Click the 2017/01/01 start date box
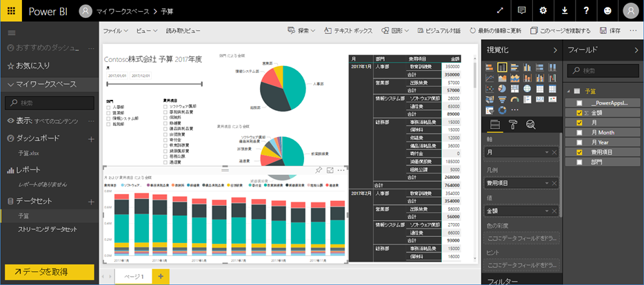Image resolution: width=644 pixels, height=285 pixels. tap(117, 76)
